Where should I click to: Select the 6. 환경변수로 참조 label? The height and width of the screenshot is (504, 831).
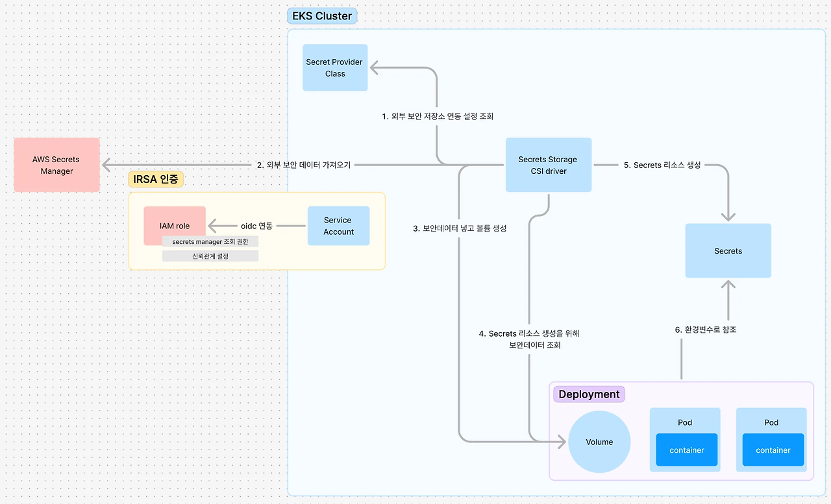(x=706, y=330)
